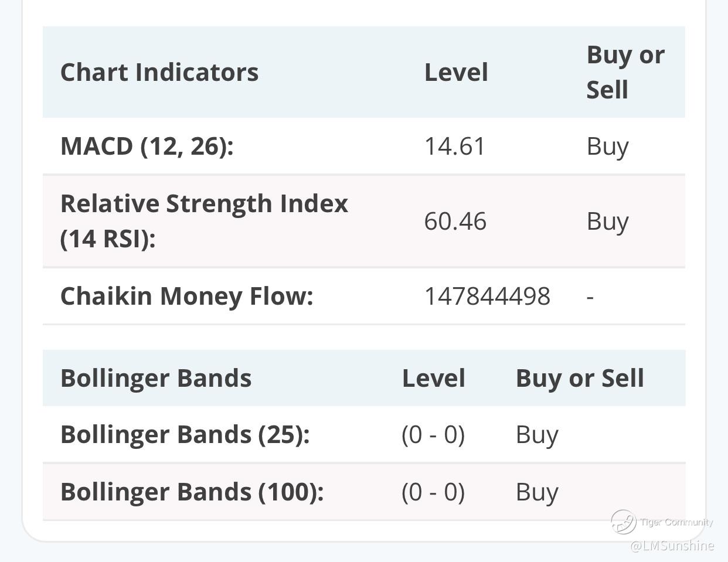Click the MACD level value 14.61
728x562 pixels.
455,146
